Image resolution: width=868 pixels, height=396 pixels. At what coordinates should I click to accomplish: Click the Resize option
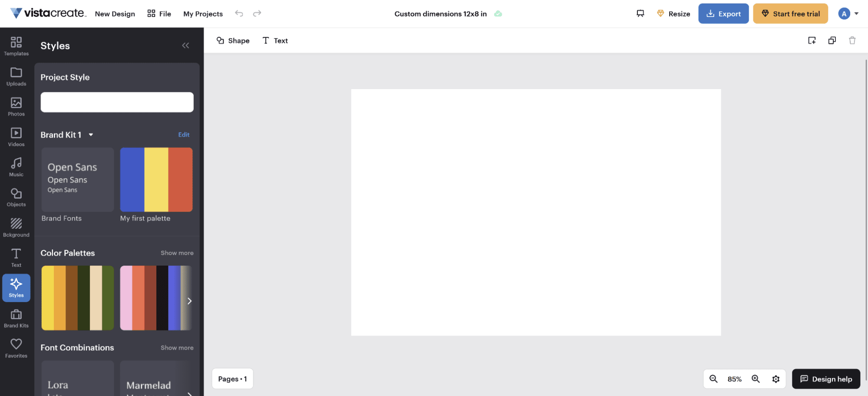click(x=673, y=13)
